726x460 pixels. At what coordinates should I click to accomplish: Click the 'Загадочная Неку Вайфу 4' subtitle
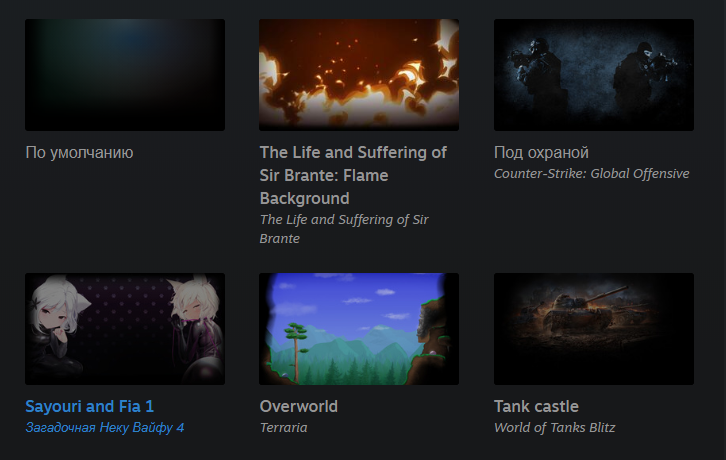coord(105,427)
